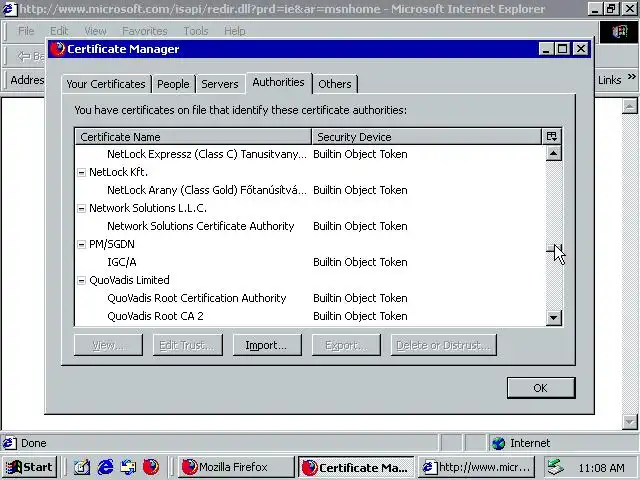Collapse the NetLock Kft. group

(x=81, y=173)
